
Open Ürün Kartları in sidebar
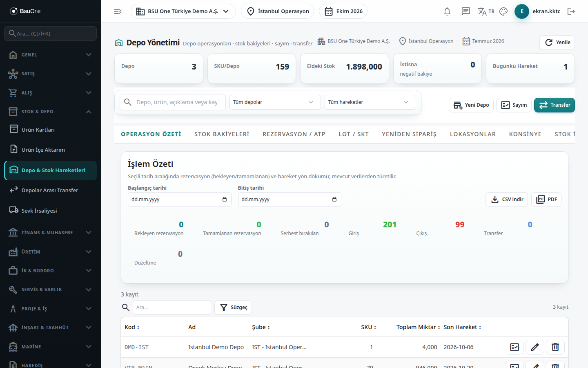click(51, 130)
